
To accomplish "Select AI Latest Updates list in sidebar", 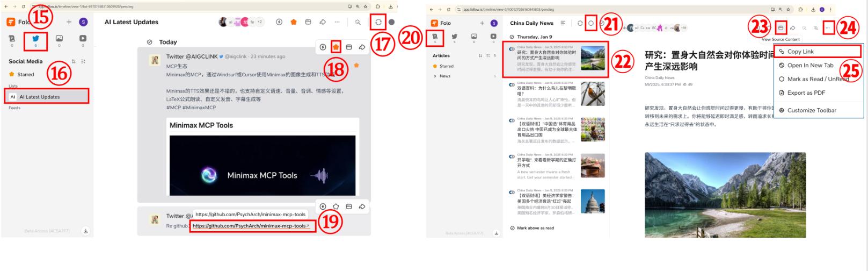I will tap(40, 97).
